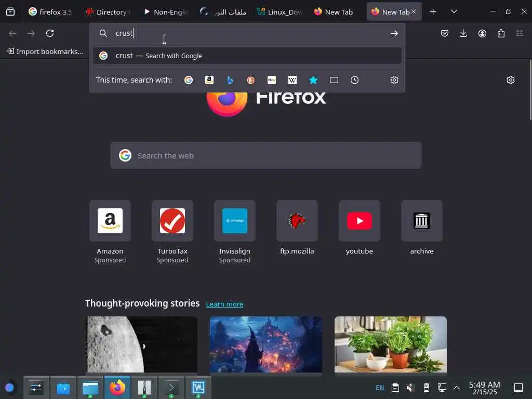Open the Extensions panel
The image size is (532, 399).
(x=501, y=33)
